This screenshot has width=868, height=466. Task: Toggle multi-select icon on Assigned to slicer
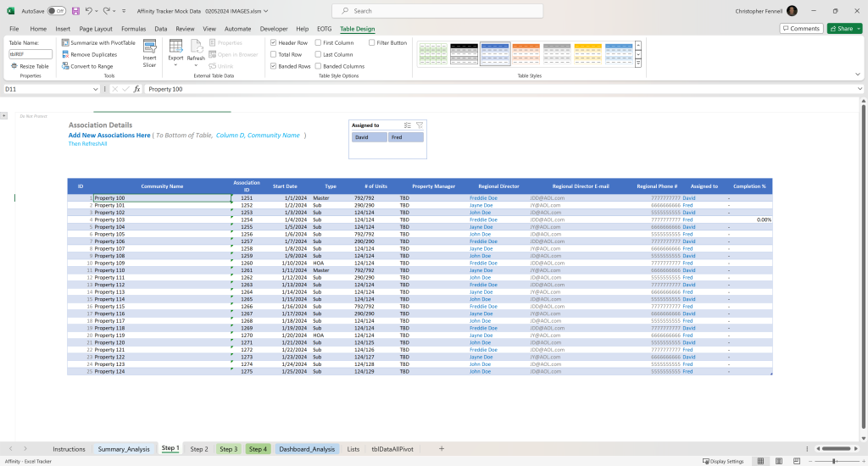click(408, 125)
